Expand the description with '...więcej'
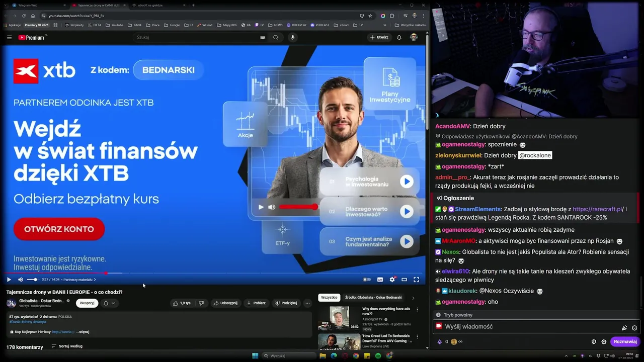This screenshot has height=362, width=644. tap(84, 332)
